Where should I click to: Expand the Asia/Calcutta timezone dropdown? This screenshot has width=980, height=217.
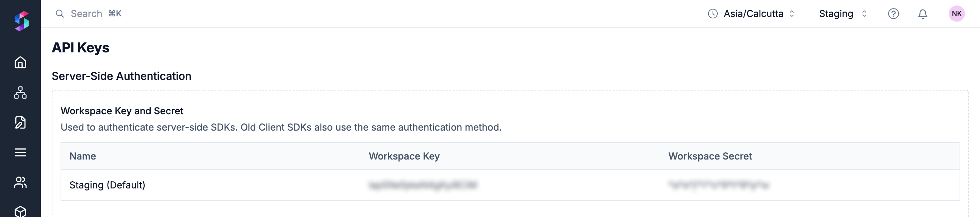click(758, 14)
